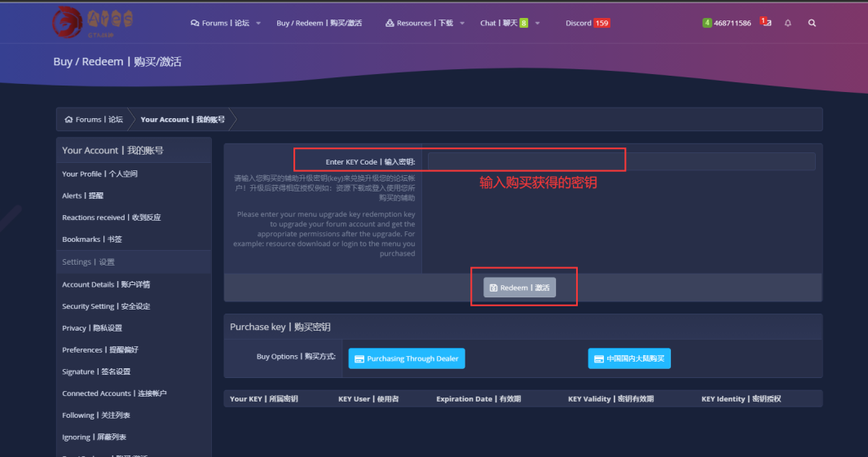Open the alerts bell icon
This screenshot has width=868, height=457.
[788, 24]
